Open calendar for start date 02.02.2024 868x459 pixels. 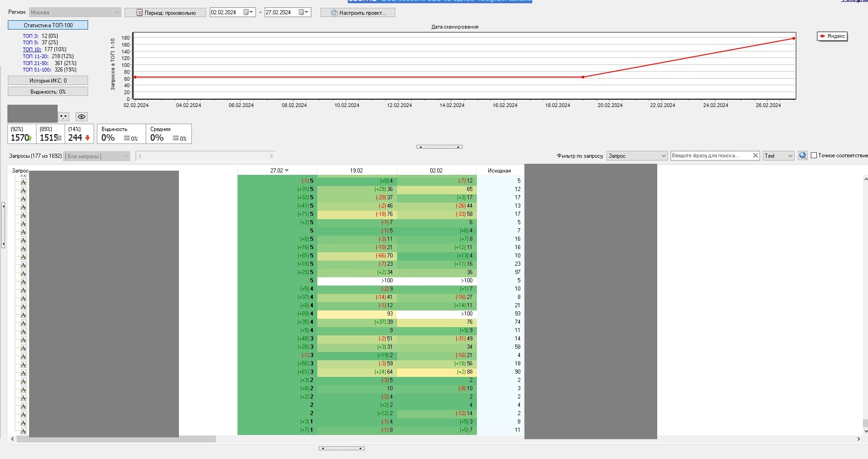248,12
